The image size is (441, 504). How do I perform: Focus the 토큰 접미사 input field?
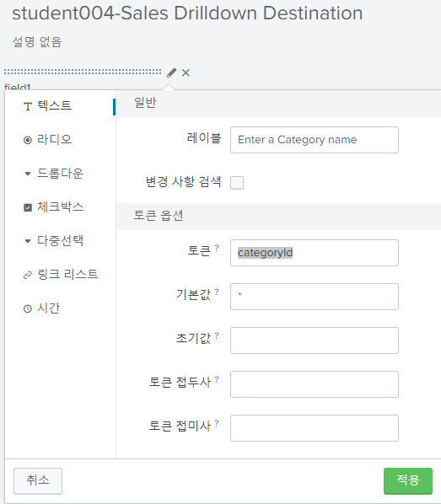[315, 428]
